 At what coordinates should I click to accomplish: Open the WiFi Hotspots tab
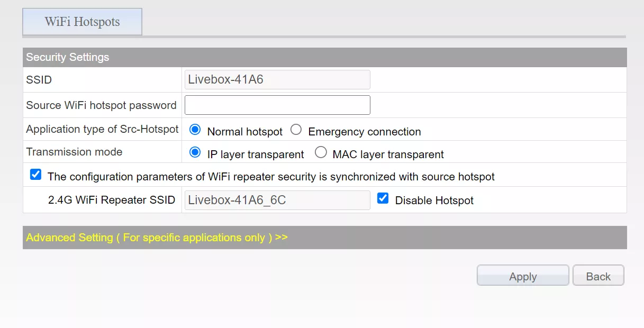(x=82, y=22)
